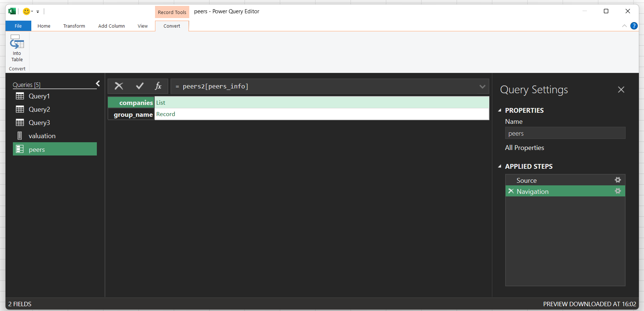Image resolution: width=644 pixels, height=311 pixels.
Task: Click the 2 FIELDS status text
Action: tap(20, 304)
